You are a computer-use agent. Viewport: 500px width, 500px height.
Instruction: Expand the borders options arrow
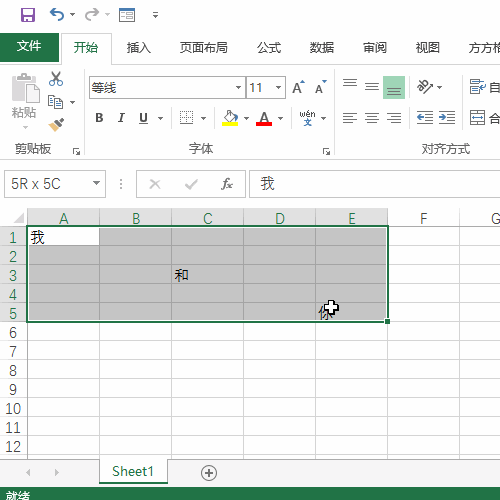click(x=203, y=118)
